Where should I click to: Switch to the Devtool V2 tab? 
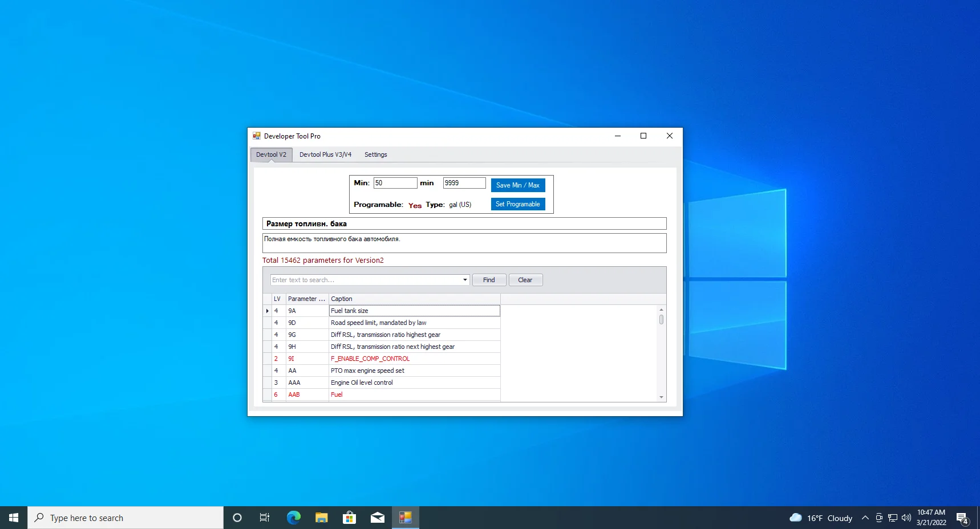[272, 154]
